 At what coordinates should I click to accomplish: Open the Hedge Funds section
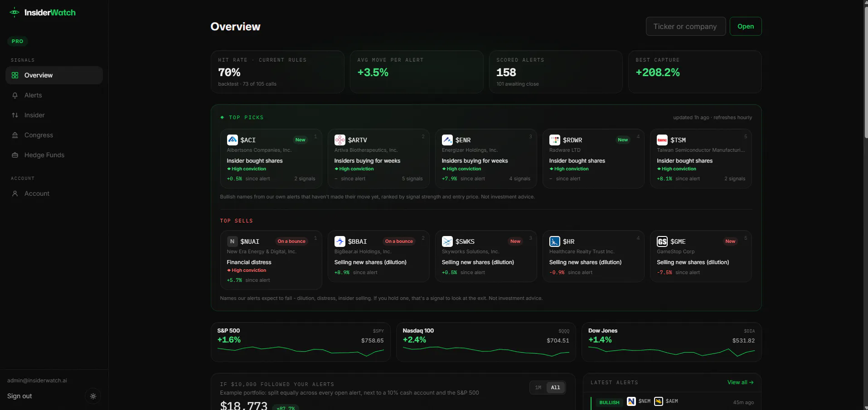coord(54,155)
